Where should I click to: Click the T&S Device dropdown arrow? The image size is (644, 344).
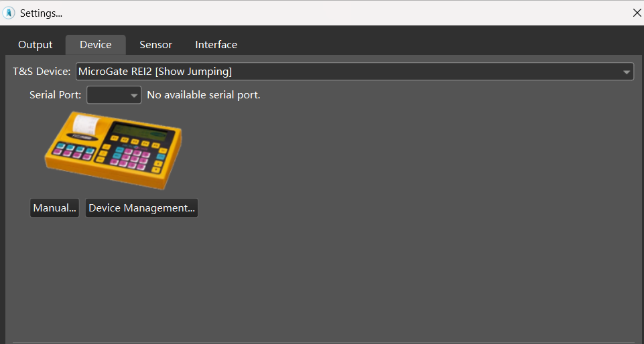tap(627, 72)
